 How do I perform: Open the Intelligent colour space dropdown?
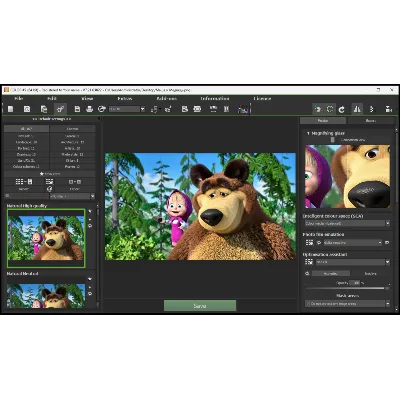[x=347, y=223]
